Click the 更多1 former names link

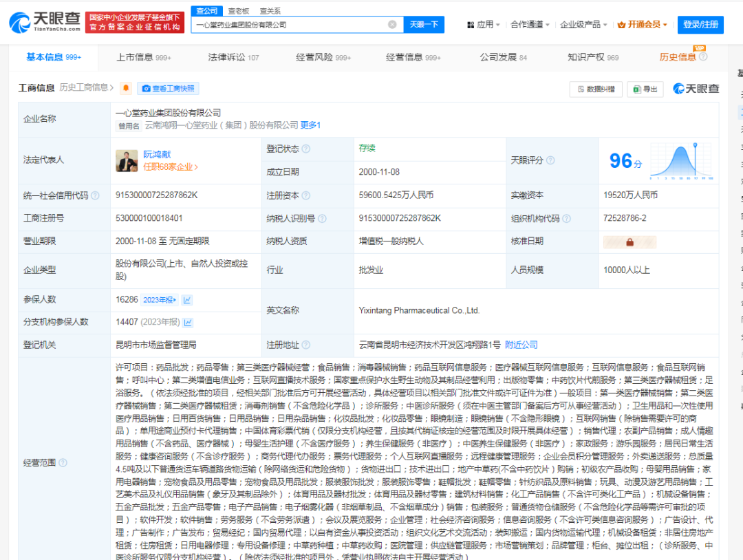coord(310,125)
